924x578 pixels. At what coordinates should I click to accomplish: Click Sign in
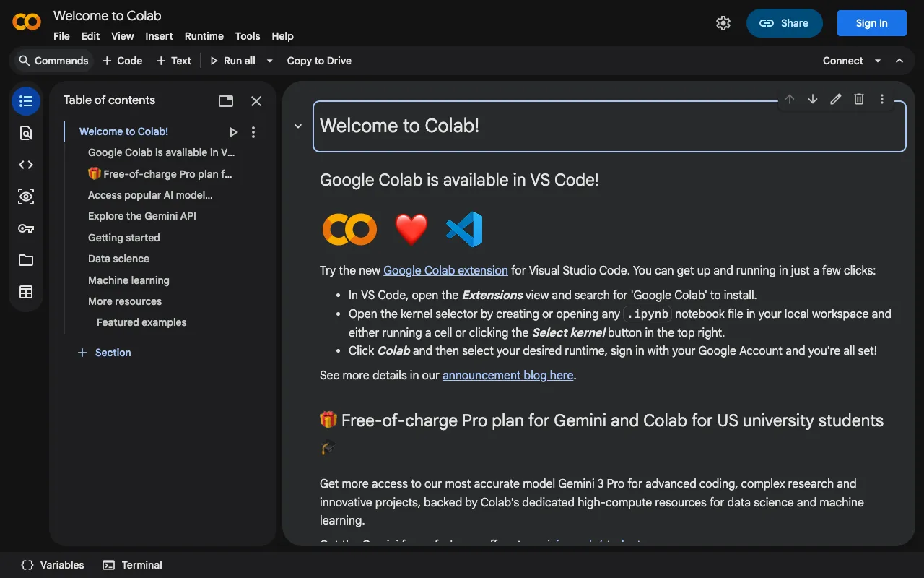[x=871, y=23]
